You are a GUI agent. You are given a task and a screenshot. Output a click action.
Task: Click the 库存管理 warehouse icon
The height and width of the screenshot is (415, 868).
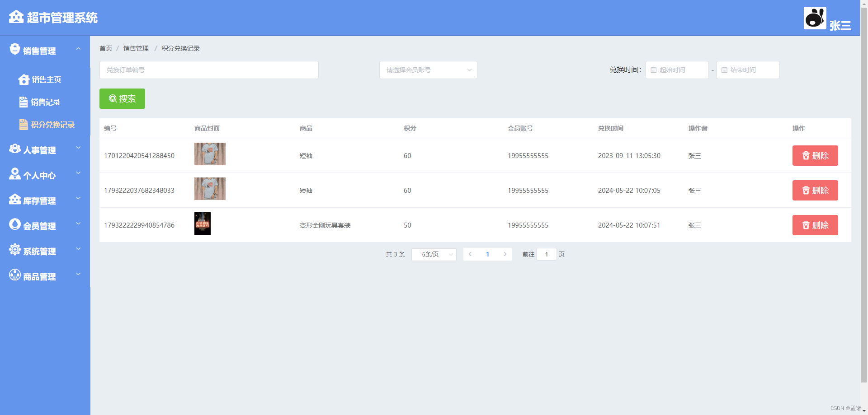pos(15,199)
